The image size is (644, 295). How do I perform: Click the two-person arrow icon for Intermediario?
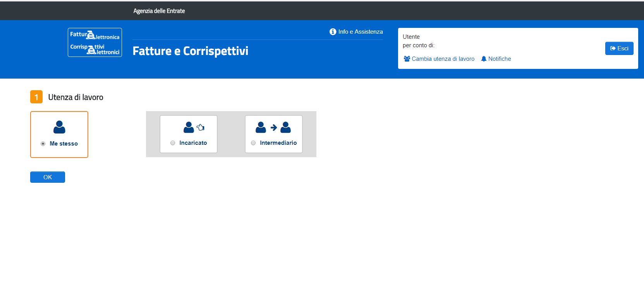(x=273, y=127)
